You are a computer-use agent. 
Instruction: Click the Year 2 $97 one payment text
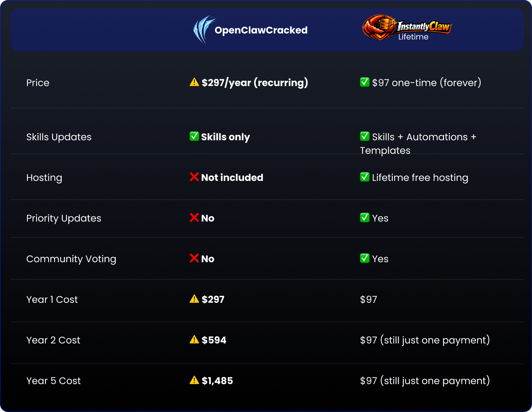point(425,340)
